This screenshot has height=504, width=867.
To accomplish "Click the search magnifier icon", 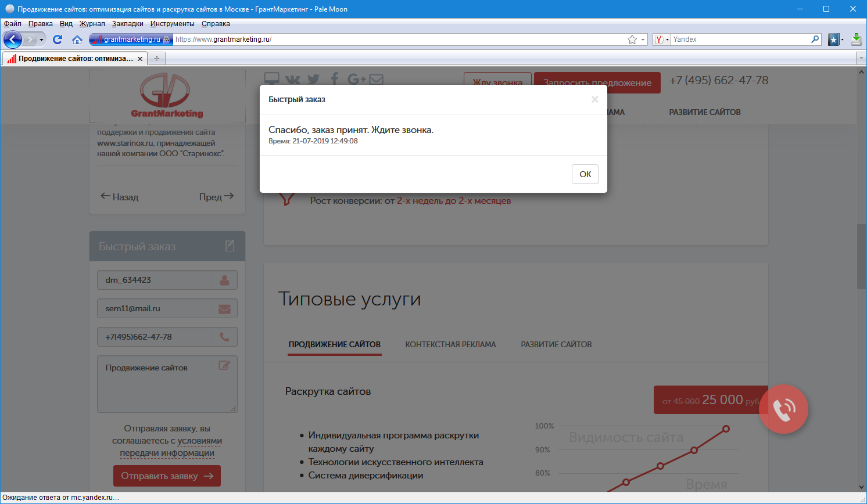I will tap(815, 39).
